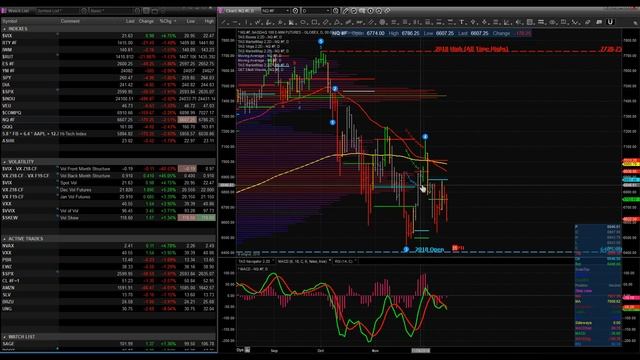Open the chart symbol dropdown showing NQ #F
The image size is (640, 360).
(x=276, y=11)
